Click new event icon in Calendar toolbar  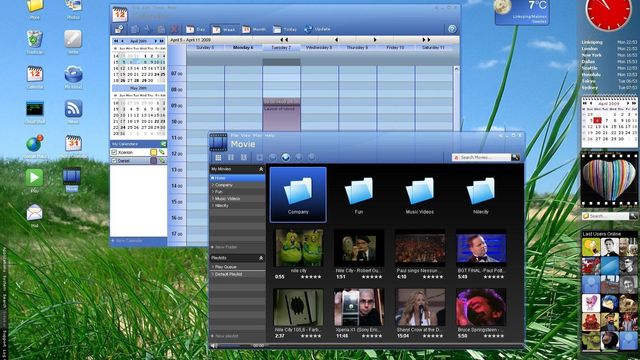click(x=119, y=29)
